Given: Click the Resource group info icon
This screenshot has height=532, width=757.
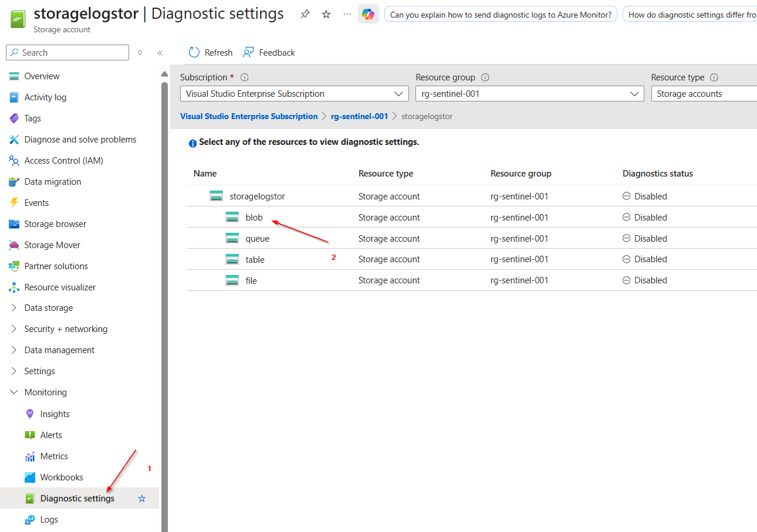Looking at the screenshot, I should point(485,77).
